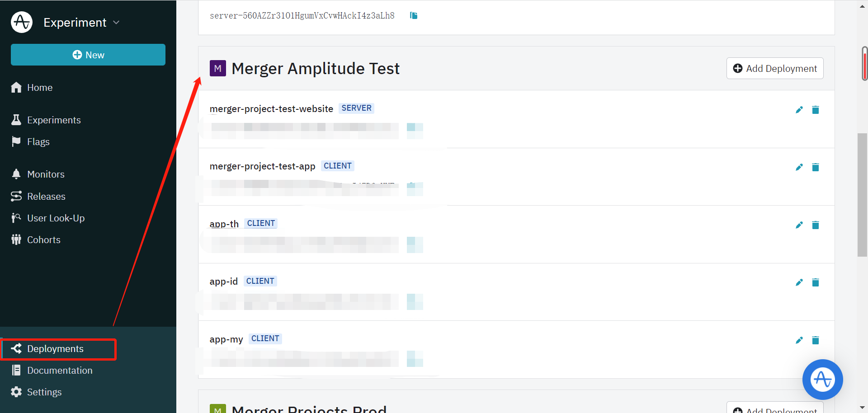Click the Documentation book icon
Viewport: 868px width, 413px height.
click(16, 371)
